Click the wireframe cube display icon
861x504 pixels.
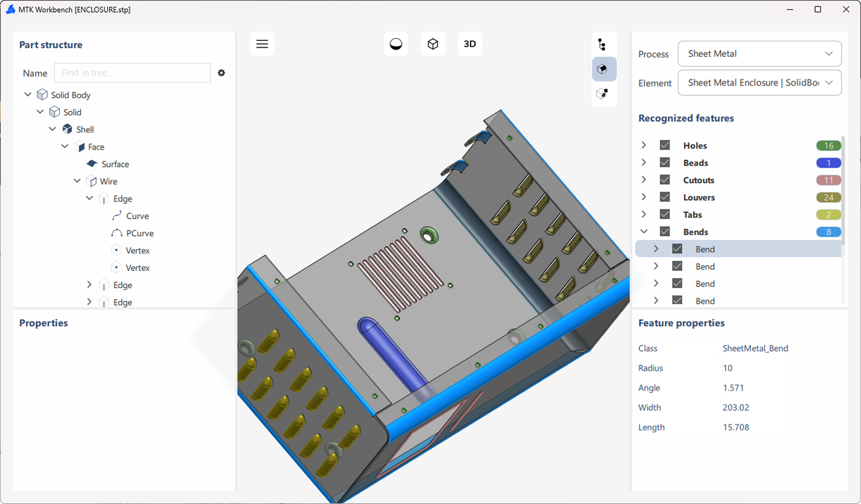(x=432, y=43)
